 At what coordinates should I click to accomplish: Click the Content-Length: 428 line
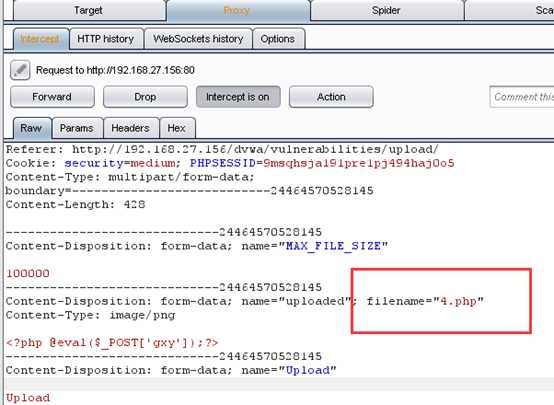(75, 205)
